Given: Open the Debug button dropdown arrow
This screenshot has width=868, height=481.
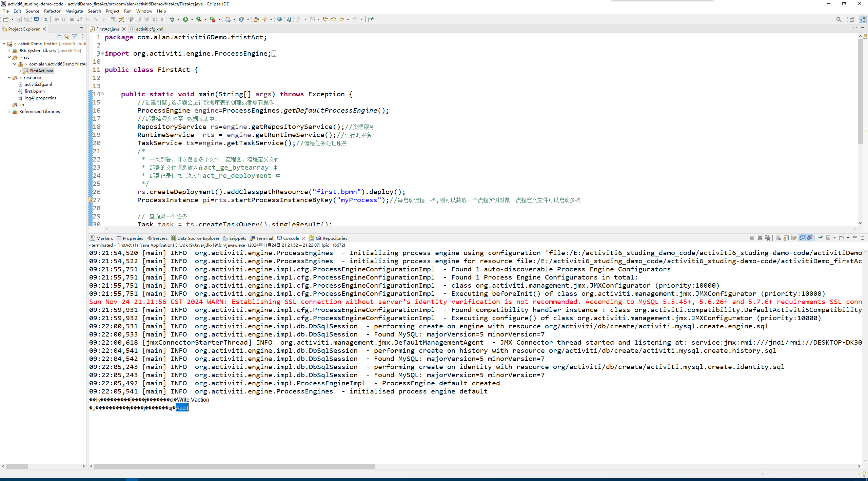Looking at the screenshot, I should (179, 19).
